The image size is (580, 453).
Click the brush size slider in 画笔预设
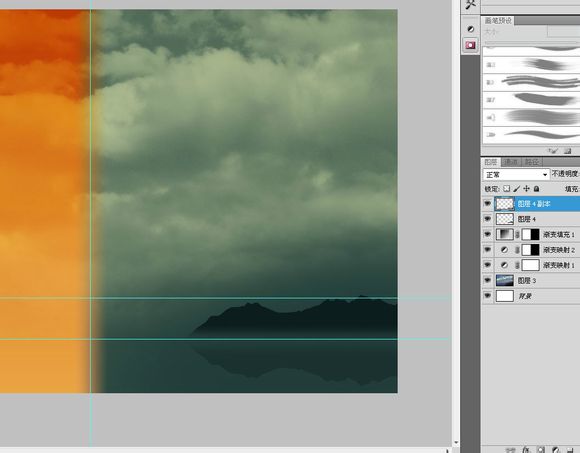531,42
